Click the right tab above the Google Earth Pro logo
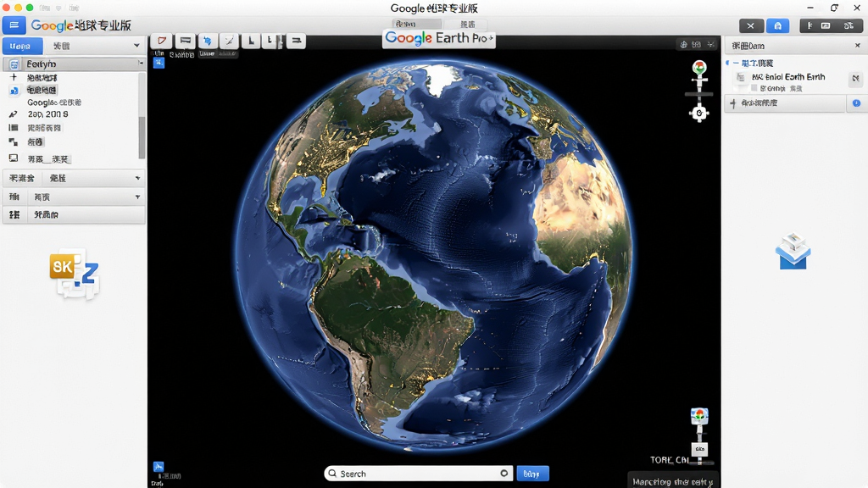The width and height of the screenshot is (868, 488). coord(468,24)
